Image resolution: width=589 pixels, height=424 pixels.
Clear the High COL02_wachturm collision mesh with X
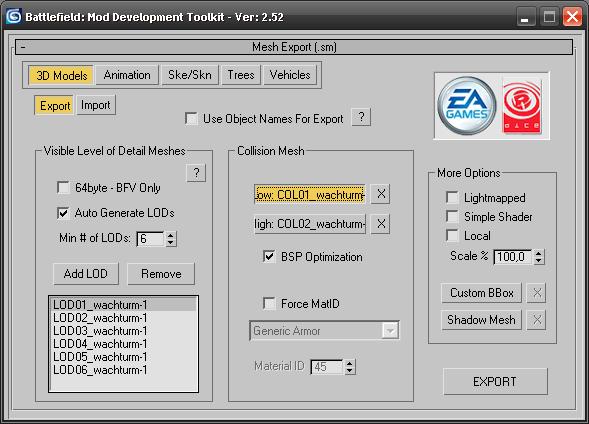381,224
